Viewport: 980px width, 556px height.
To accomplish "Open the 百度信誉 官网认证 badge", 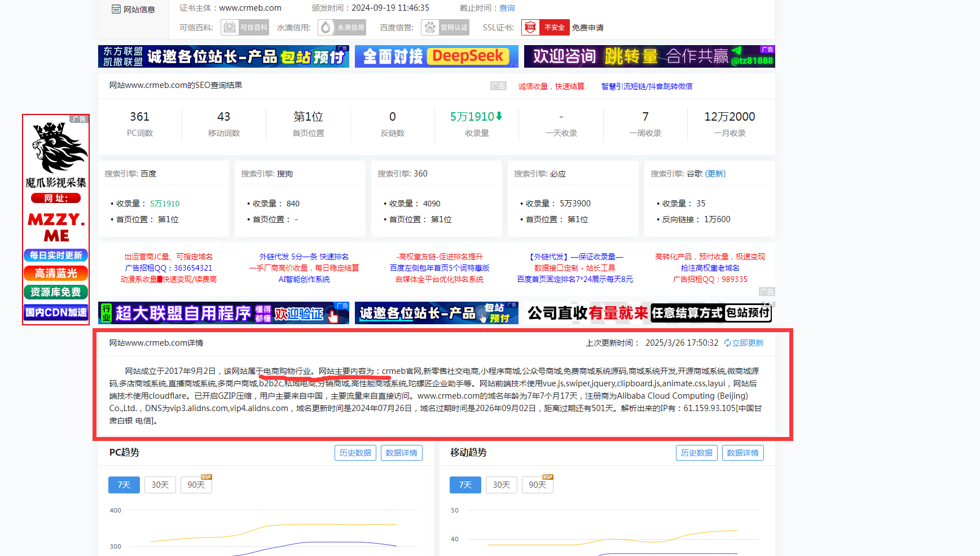I will tap(445, 27).
